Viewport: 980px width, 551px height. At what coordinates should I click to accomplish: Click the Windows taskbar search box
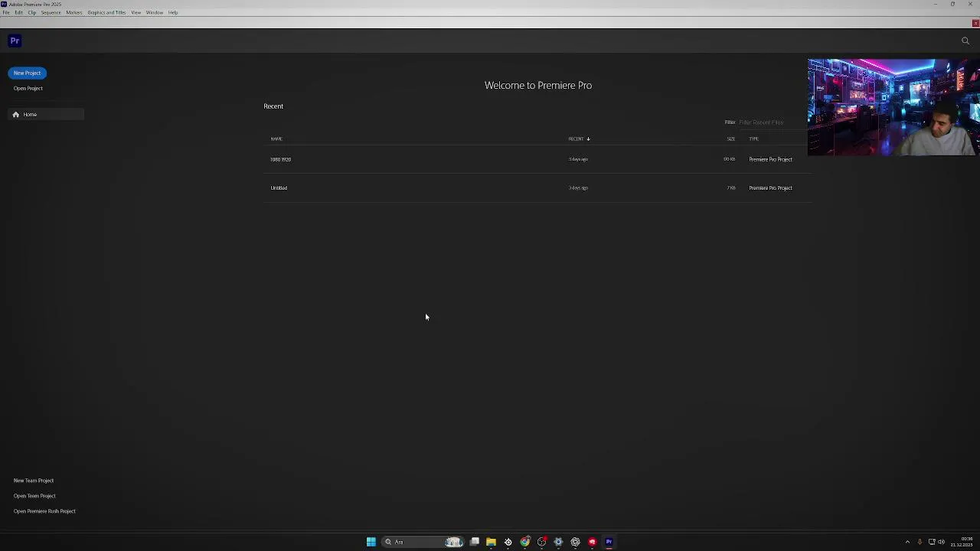pos(423,542)
